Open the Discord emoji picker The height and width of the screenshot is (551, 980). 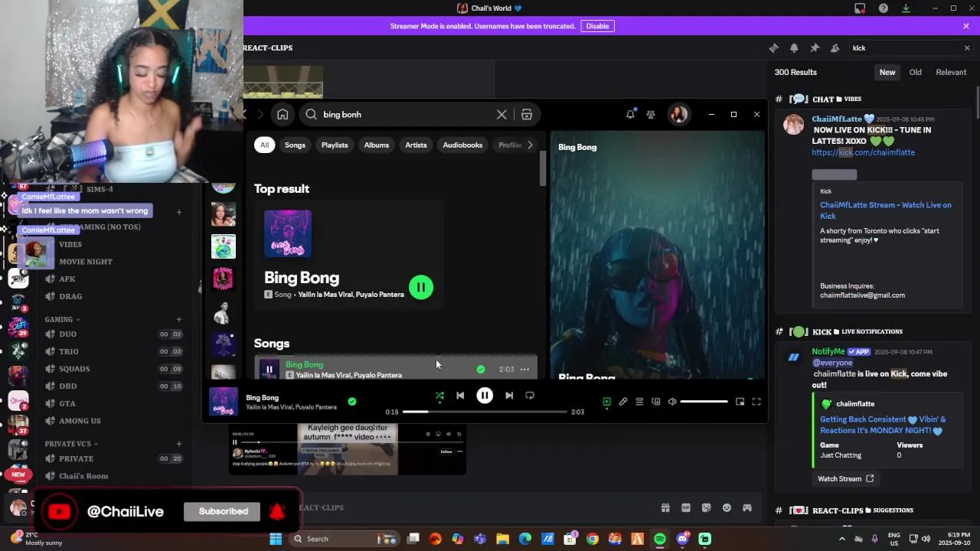727,507
